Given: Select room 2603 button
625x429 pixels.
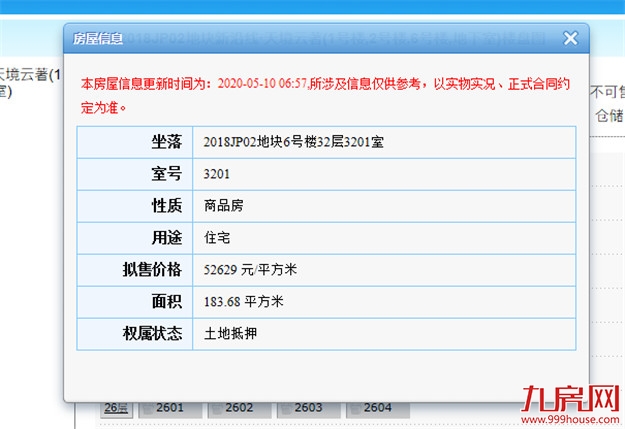Looking at the screenshot, I should (309, 409).
